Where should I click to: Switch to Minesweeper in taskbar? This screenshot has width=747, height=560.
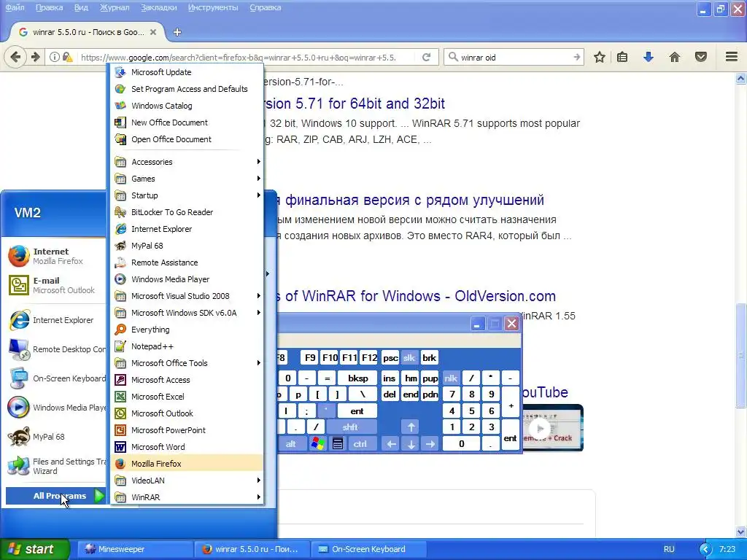tap(134, 549)
